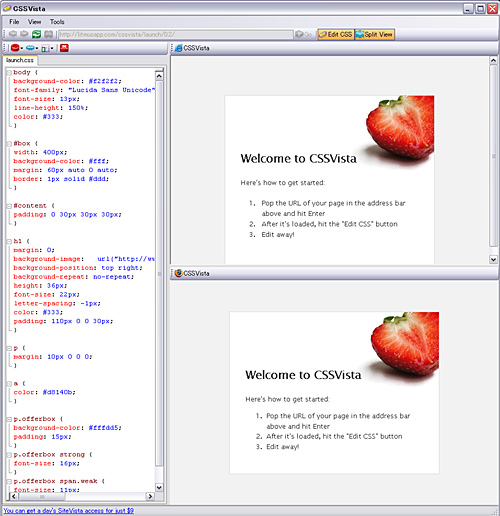Image resolution: width=500 pixels, height=516 pixels.
Task: Collapse the #box rule block
Action: point(9,144)
